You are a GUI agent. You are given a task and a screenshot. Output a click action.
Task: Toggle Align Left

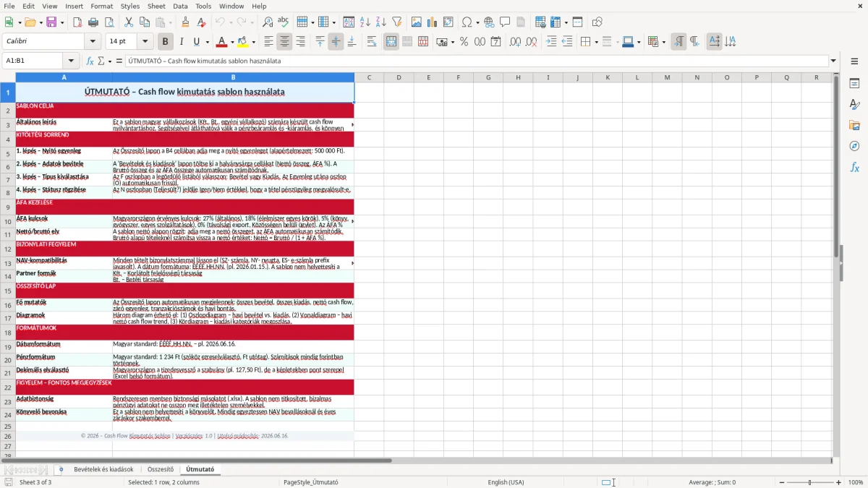click(x=268, y=42)
